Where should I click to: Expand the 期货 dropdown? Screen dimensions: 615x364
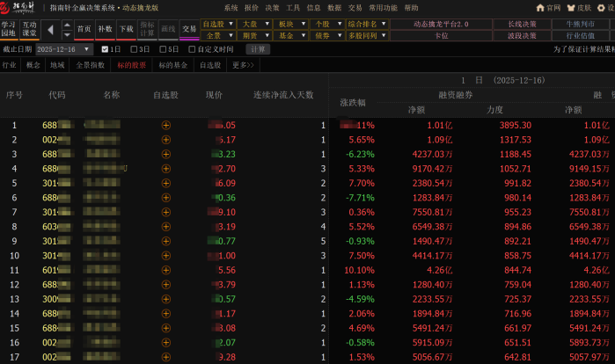[x=267, y=36]
